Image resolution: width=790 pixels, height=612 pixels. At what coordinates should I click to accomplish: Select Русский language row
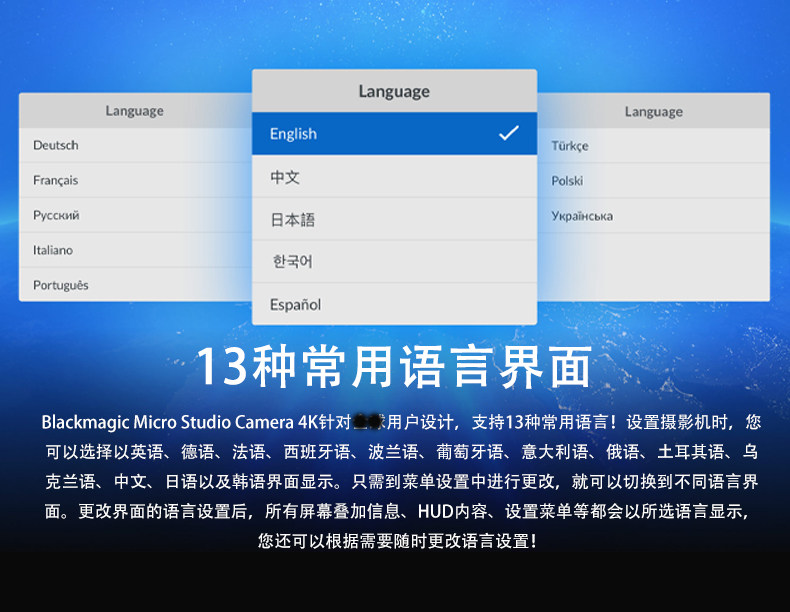point(136,215)
